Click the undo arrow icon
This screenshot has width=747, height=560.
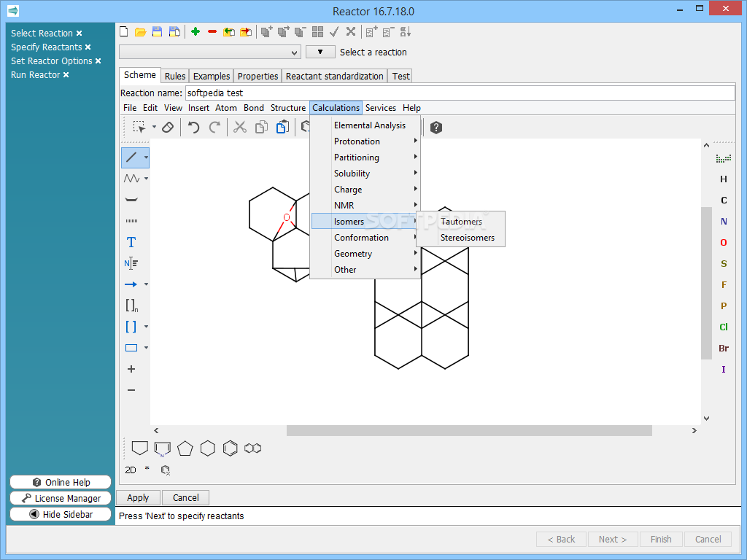coord(193,127)
